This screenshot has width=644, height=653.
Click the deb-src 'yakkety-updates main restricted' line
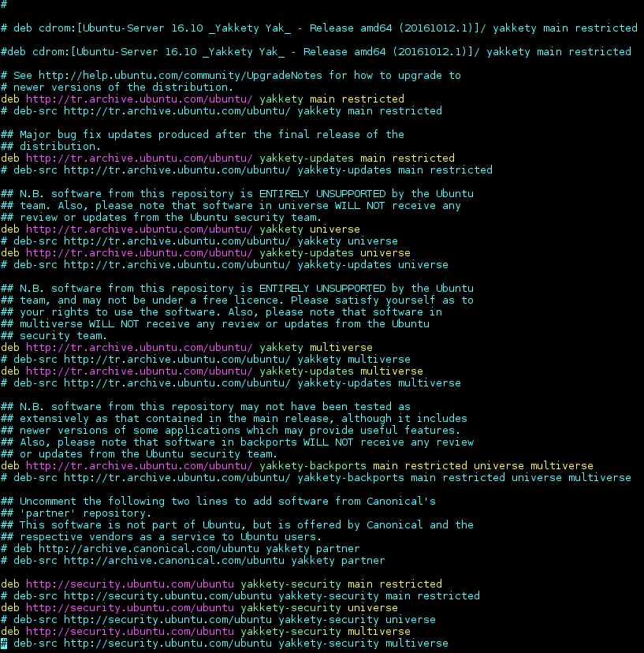click(247, 170)
